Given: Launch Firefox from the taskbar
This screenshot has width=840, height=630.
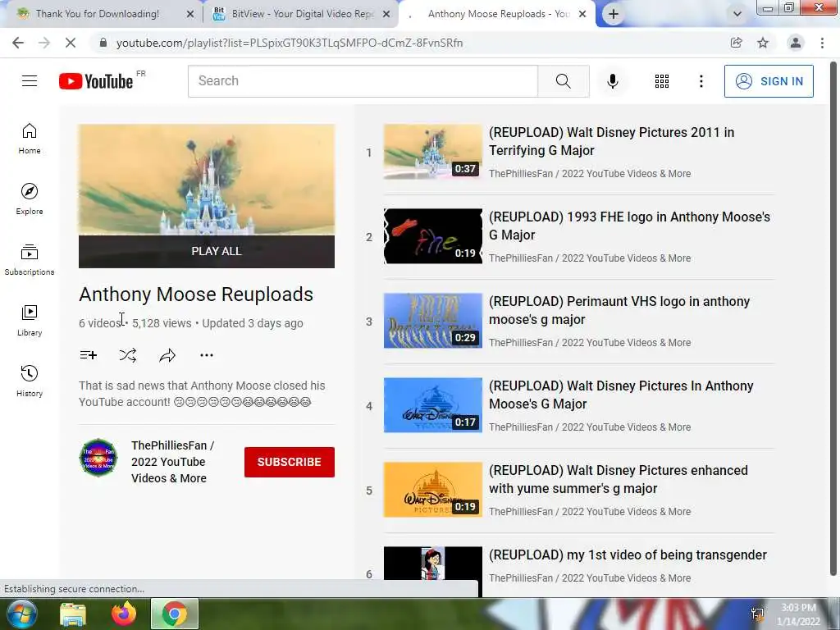Looking at the screenshot, I should (x=124, y=614).
